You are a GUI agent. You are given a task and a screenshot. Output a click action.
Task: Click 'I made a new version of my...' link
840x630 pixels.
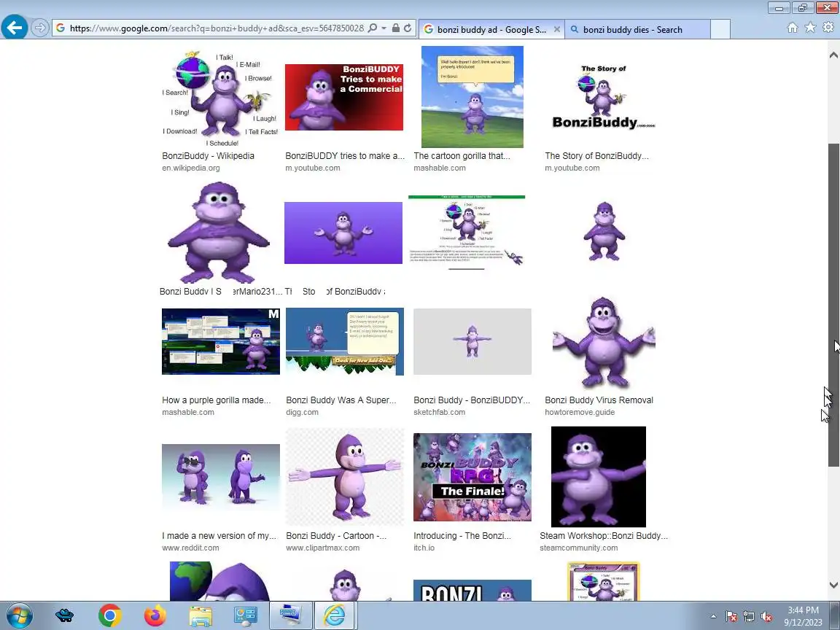click(219, 536)
